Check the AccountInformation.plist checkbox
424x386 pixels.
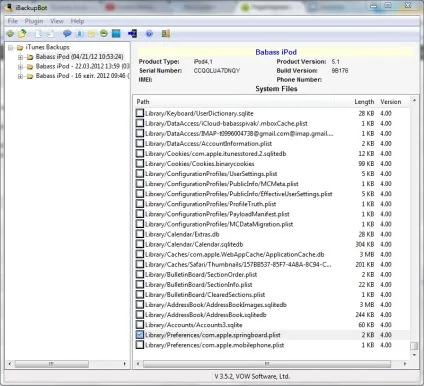(140, 143)
